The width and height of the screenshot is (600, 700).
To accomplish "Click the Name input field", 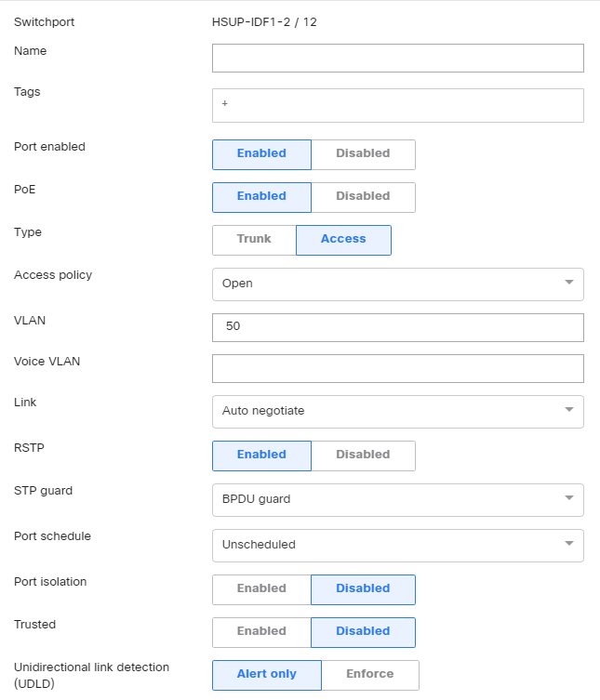I will (x=397, y=58).
